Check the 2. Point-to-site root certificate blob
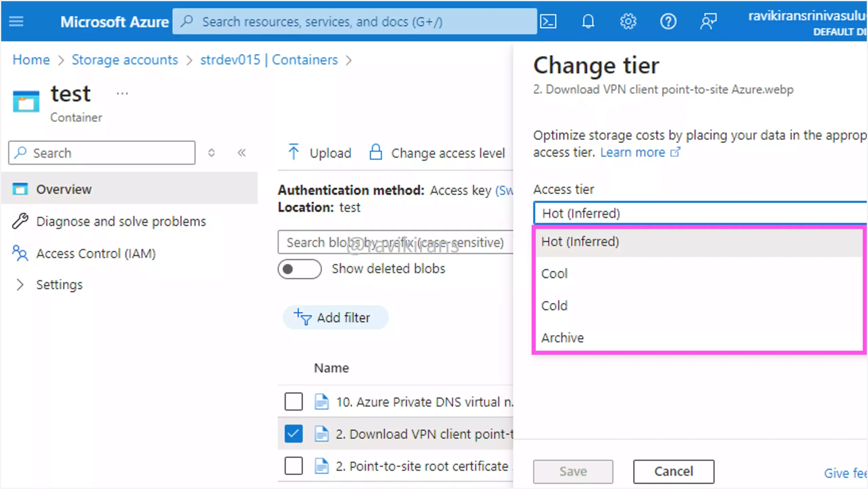The height and width of the screenshot is (489, 868). coord(294,466)
